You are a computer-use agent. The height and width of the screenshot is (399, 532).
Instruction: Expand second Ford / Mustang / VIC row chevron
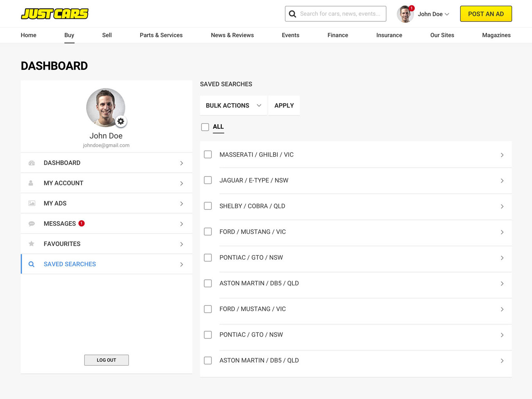pos(502,309)
